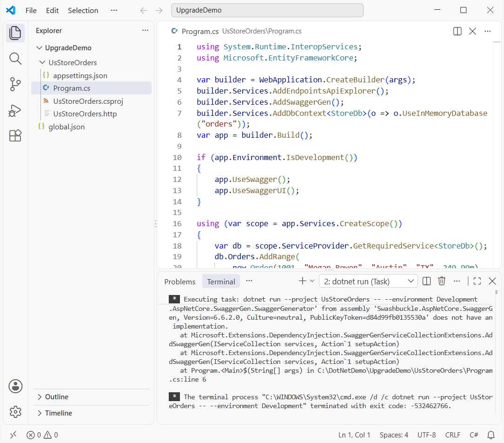Screen dimensions: 504x443
Task: Click the UpgradeDemo command center search box
Action: (267, 10)
